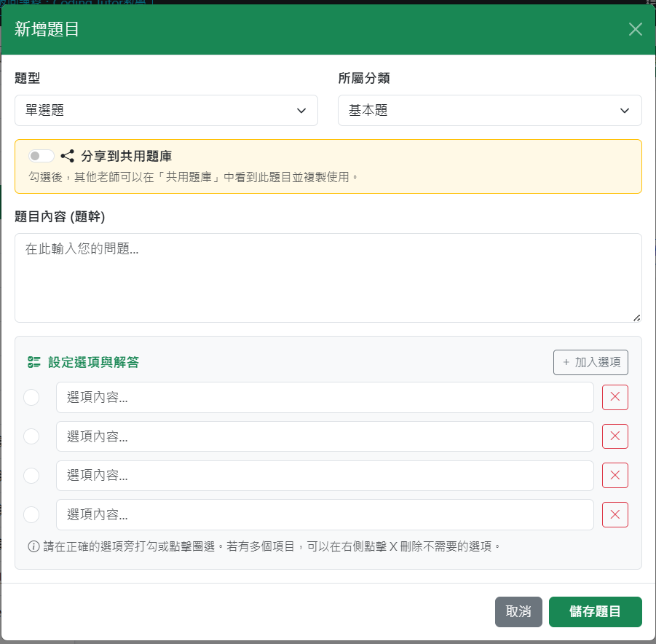Click the checklist icon beside 設定選項與解答

click(x=33, y=362)
